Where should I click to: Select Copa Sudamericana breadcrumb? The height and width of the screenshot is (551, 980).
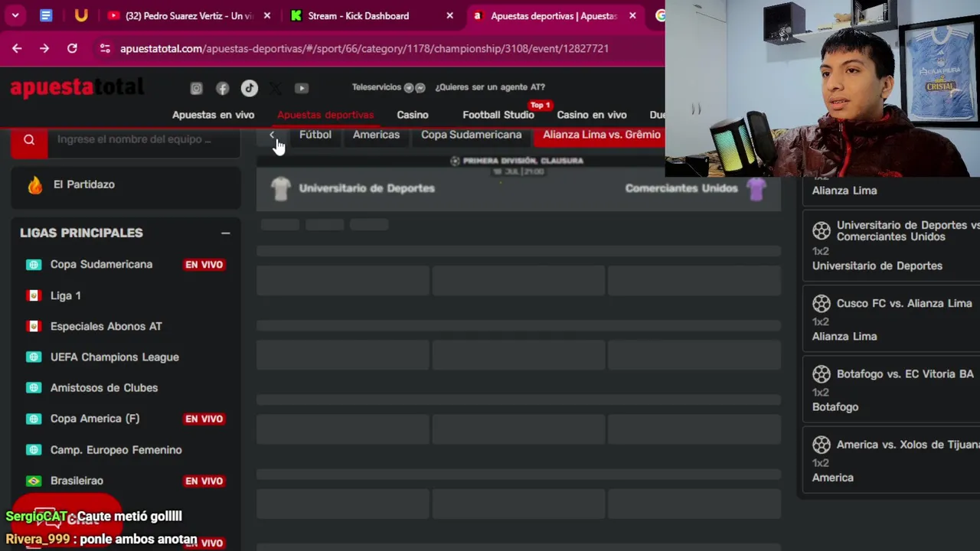(471, 135)
